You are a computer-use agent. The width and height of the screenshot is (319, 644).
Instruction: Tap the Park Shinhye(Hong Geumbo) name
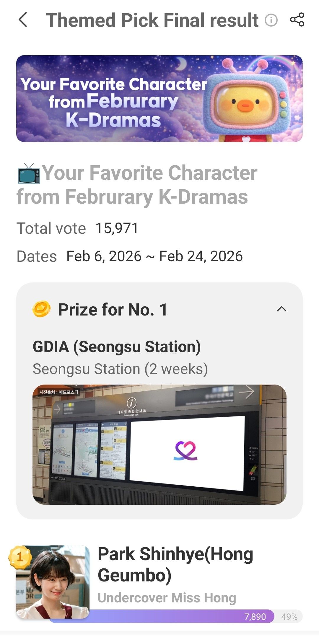[175, 564]
